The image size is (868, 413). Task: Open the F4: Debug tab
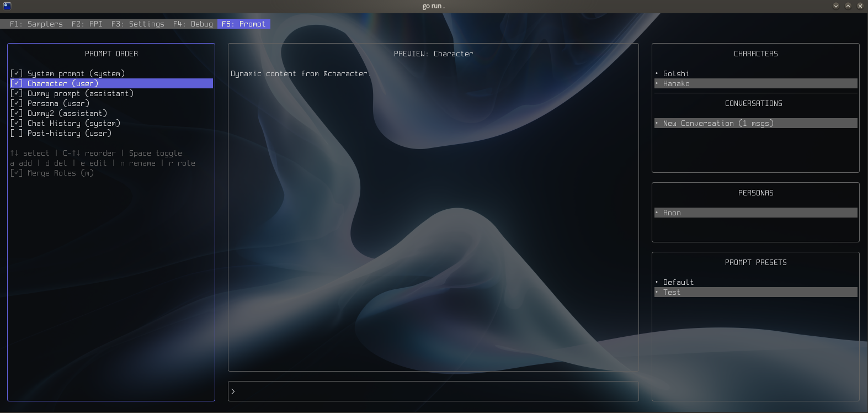pyautogui.click(x=193, y=24)
